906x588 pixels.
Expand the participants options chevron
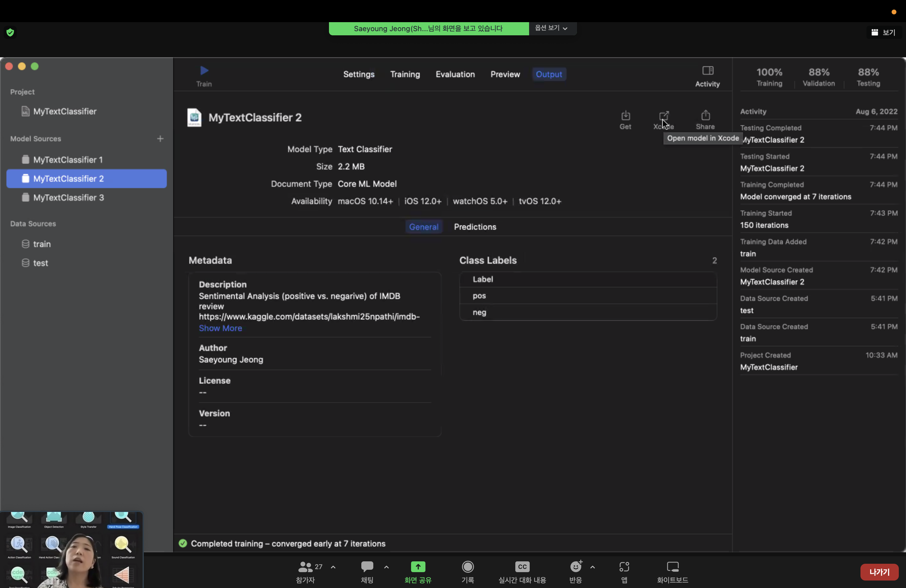tap(333, 567)
